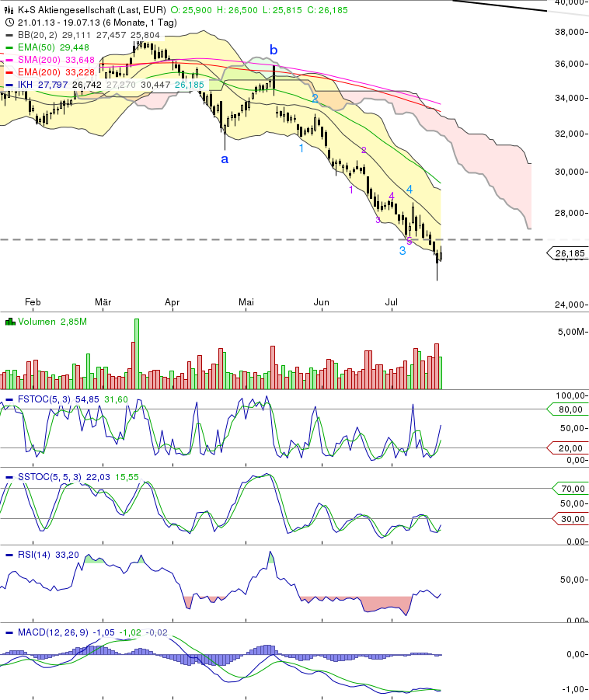Click the 21.01.13 - 19.07.13 date range text
This screenshot has height=700, width=589.
97,23
